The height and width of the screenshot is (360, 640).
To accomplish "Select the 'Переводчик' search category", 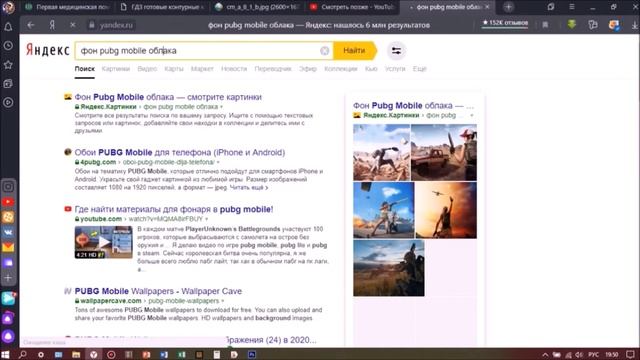I will coord(273,69).
